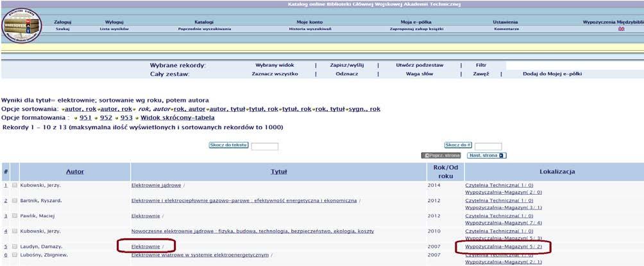Open Lista wyników
Image resolution: width=644 pixels, height=266 pixels.
tap(114, 29)
